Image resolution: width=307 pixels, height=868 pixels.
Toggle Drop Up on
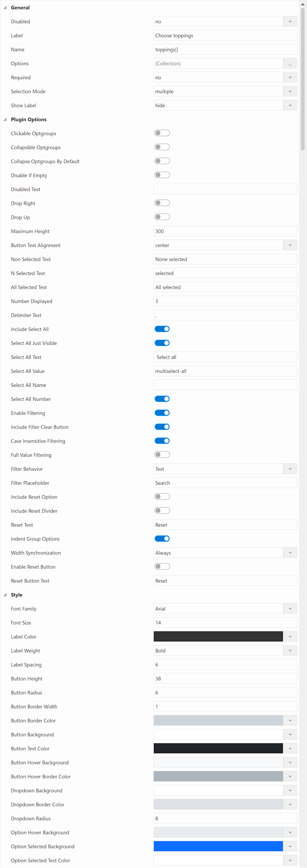(x=162, y=217)
